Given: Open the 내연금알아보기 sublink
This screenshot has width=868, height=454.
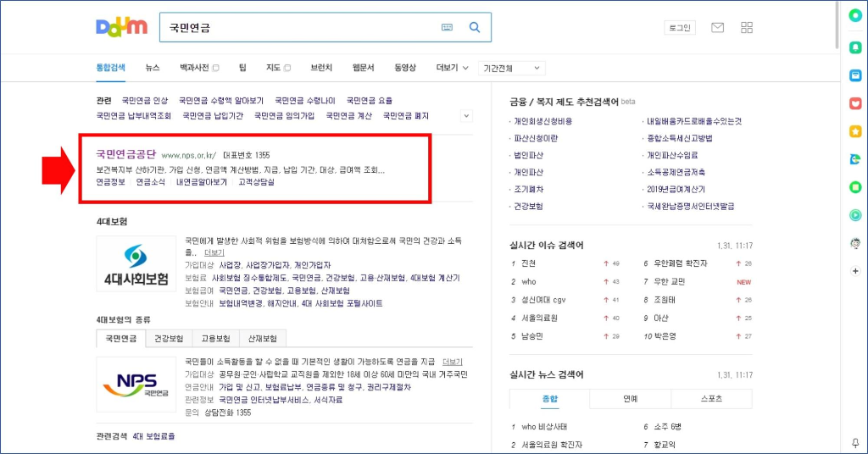Looking at the screenshot, I should pos(202,182).
